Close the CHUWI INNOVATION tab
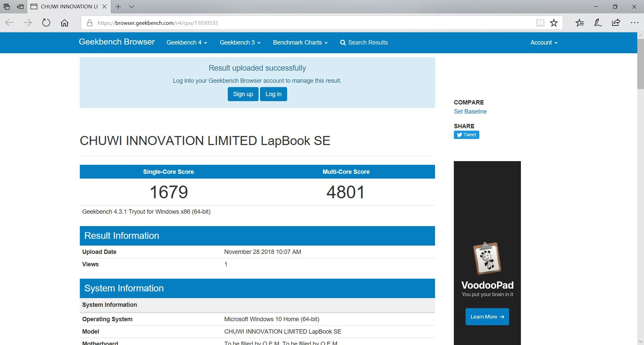The height and width of the screenshot is (345, 644). tap(104, 7)
